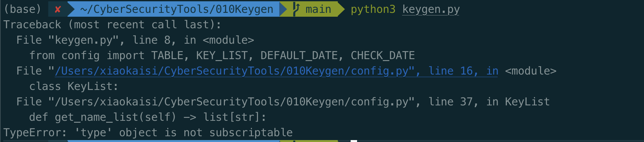Click the list[str] return annotation

231,117
